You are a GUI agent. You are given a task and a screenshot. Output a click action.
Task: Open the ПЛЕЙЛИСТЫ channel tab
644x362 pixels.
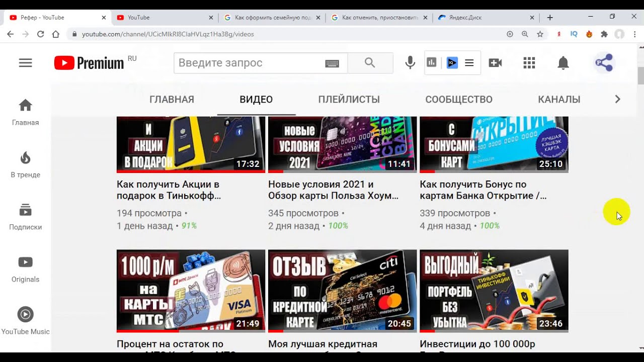pos(349,100)
